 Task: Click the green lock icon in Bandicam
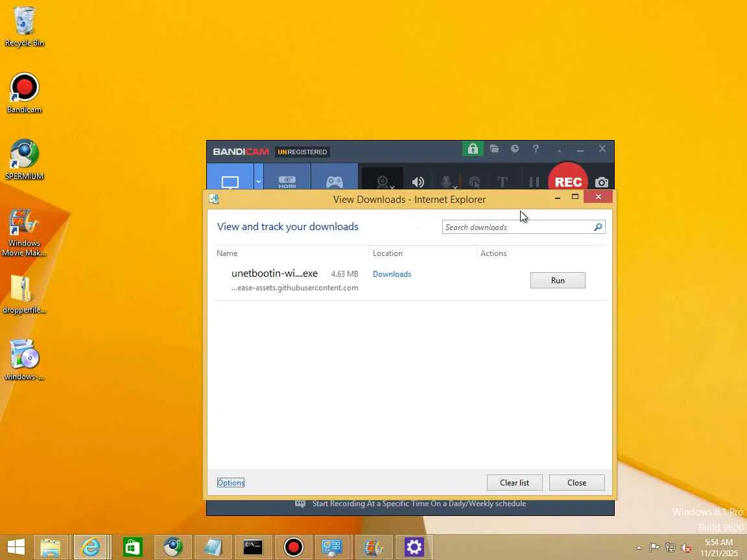coord(473,149)
